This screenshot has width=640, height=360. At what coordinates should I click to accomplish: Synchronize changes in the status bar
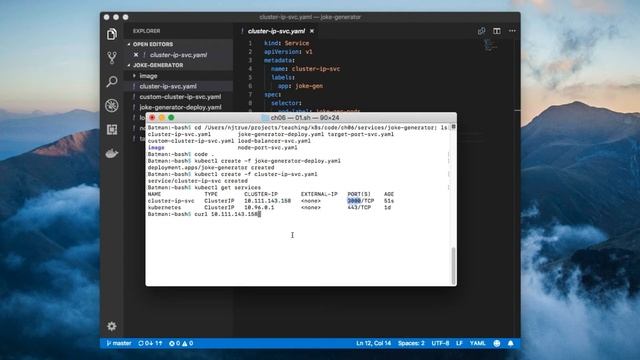[150, 343]
